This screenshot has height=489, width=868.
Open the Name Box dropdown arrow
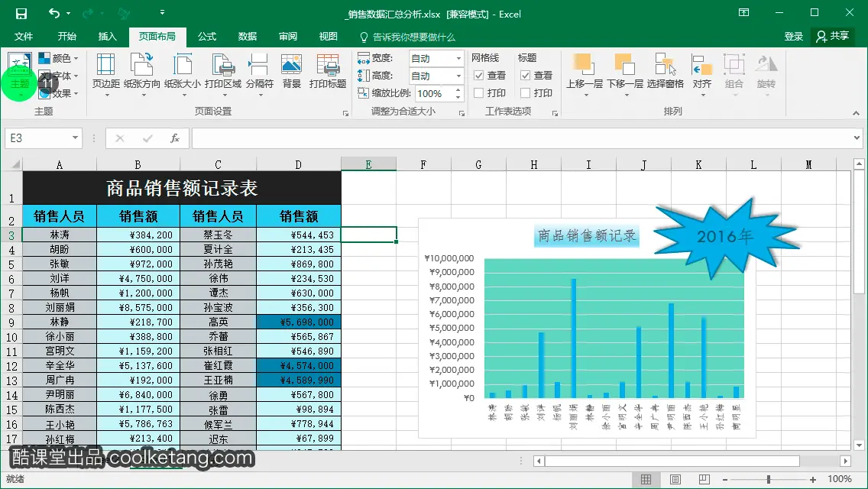pyautogui.click(x=75, y=138)
